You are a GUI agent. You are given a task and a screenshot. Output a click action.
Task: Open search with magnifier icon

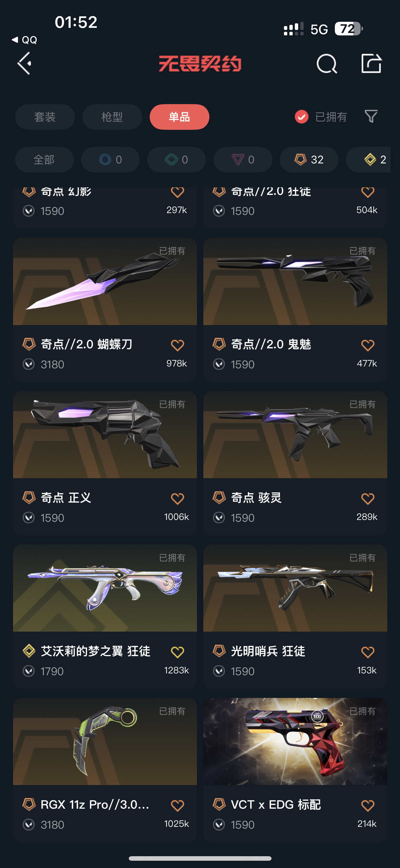point(326,63)
